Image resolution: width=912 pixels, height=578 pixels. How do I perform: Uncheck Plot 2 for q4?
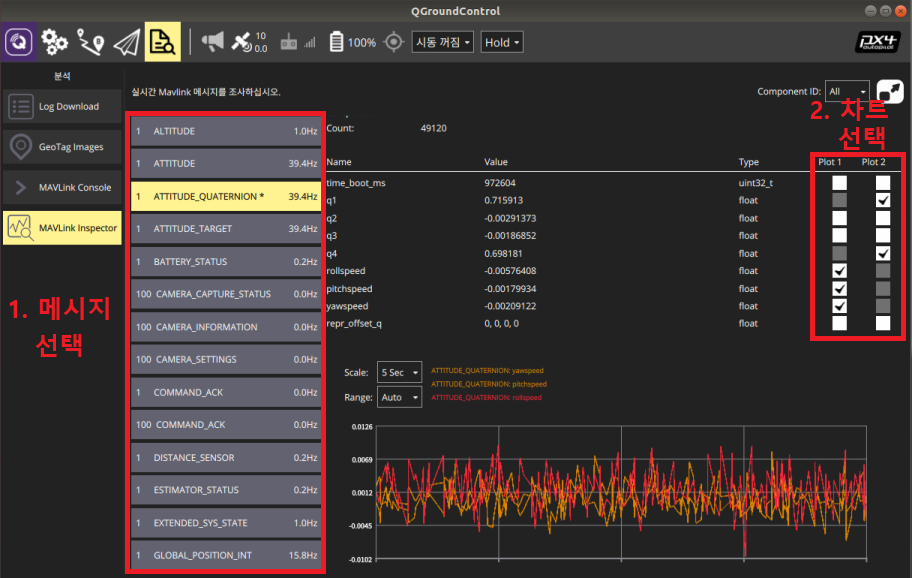pyautogui.click(x=883, y=254)
